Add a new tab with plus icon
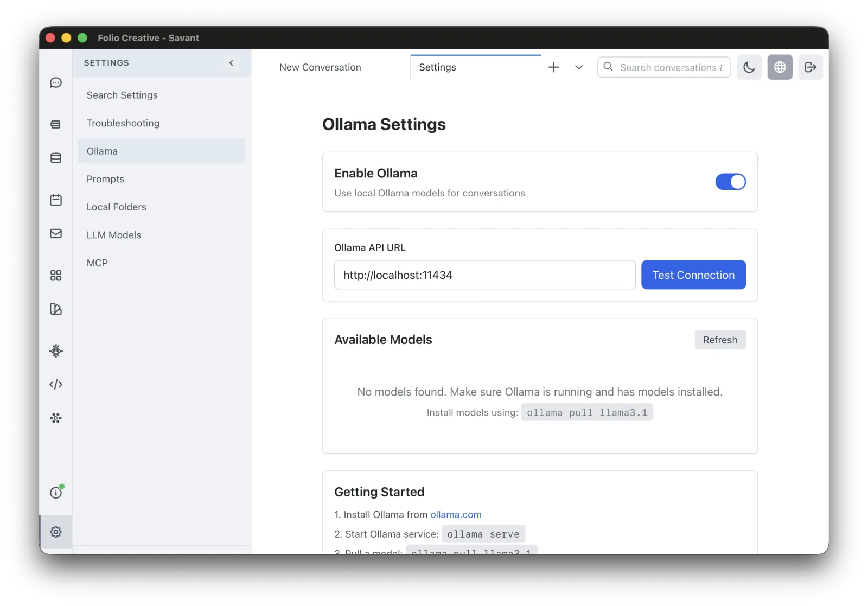The height and width of the screenshot is (606, 868). (553, 67)
